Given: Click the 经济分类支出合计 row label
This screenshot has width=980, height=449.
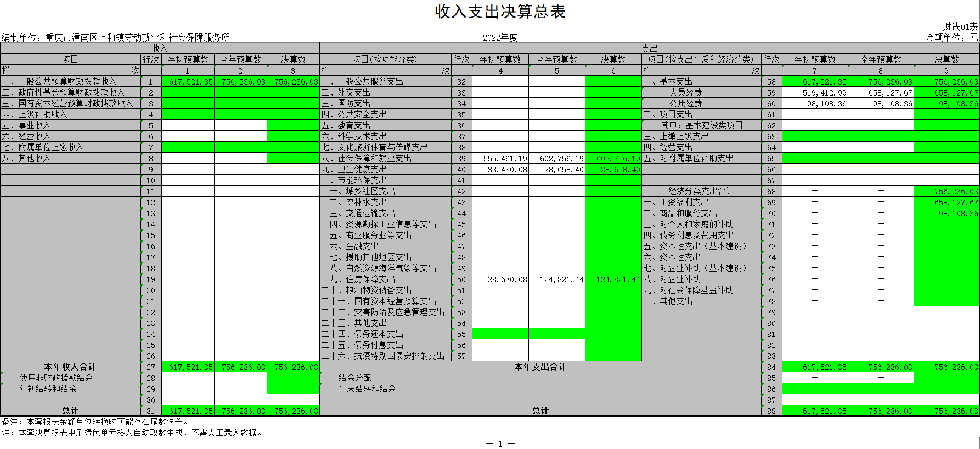Looking at the screenshot, I should tap(701, 191).
